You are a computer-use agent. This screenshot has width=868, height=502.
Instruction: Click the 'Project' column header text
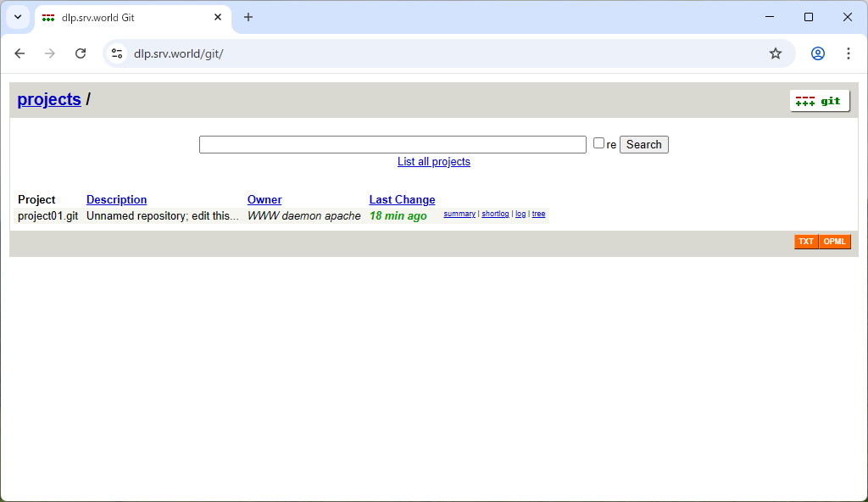click(36, 199)
